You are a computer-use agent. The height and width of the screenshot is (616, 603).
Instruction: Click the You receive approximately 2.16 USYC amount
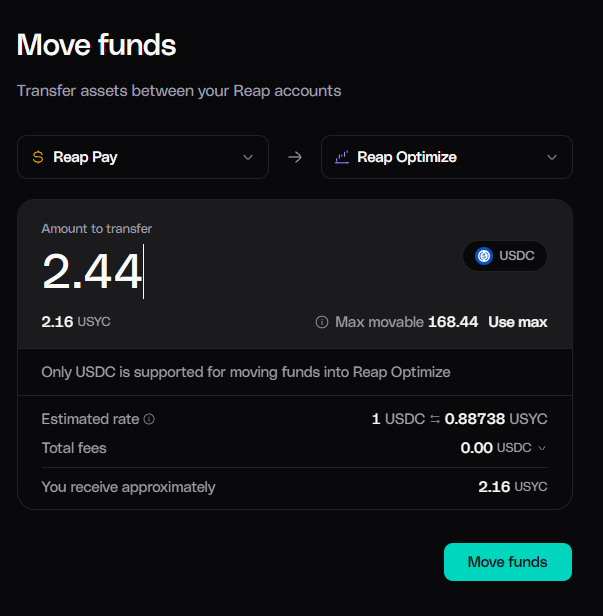pyautogui.click(x=513, y=487)
